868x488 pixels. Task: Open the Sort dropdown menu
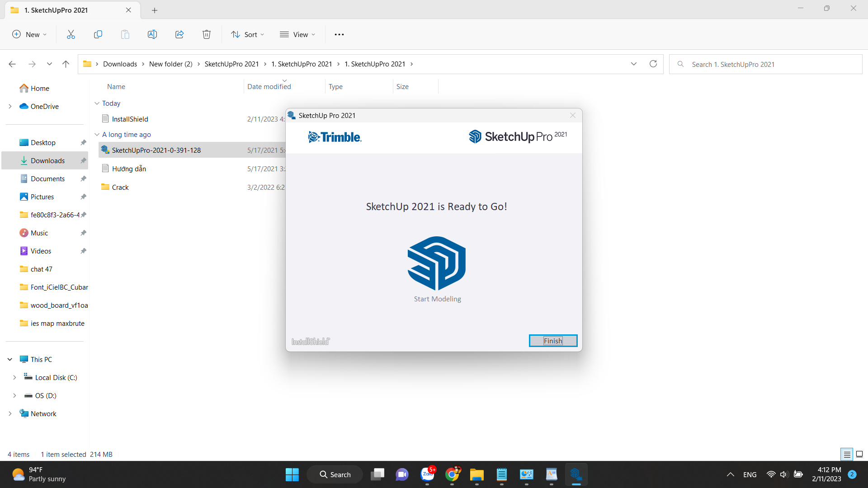click(x=247, y=34)
